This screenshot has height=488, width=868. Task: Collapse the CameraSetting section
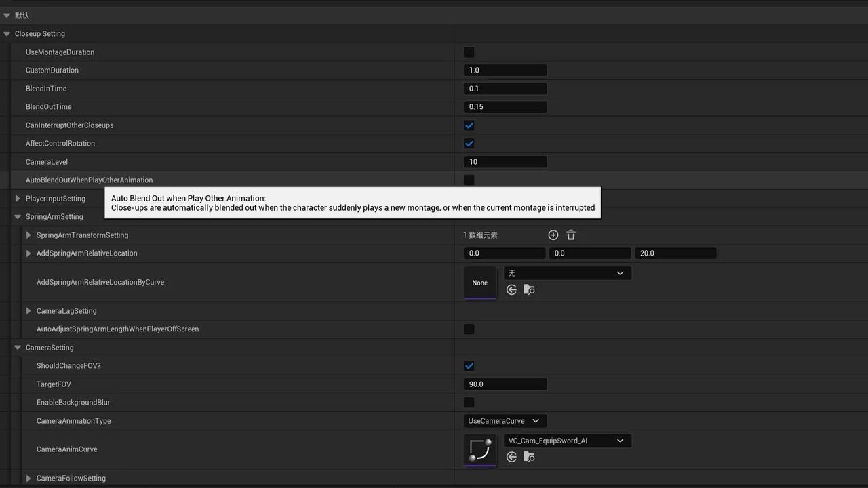pyautogui.click(x=18, y=348)
